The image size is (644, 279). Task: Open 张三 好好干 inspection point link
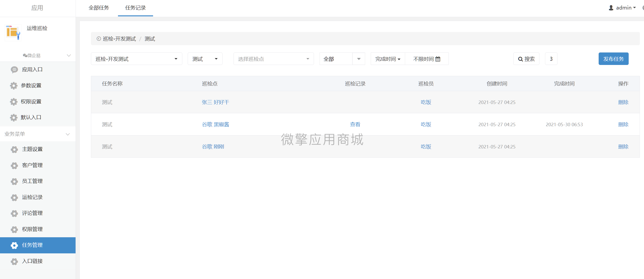[x=215, y=102]
